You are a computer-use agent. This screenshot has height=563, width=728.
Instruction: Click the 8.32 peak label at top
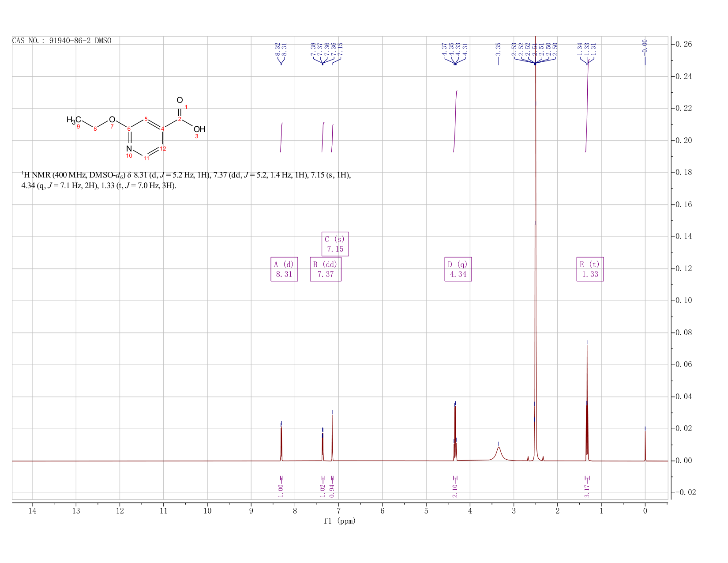coord(278,49)
